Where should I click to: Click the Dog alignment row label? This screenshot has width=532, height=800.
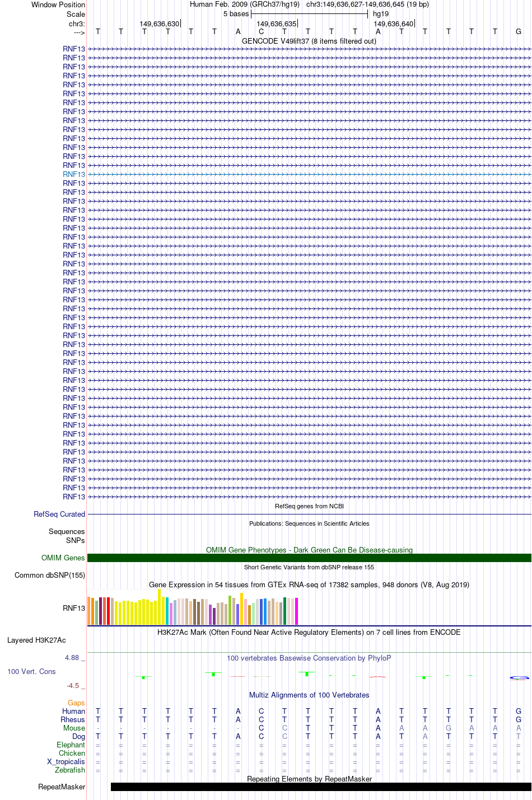(x=79, y=737)
